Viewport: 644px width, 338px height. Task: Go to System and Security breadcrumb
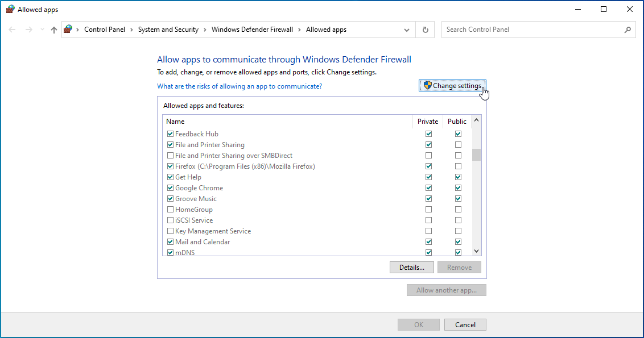168,30
